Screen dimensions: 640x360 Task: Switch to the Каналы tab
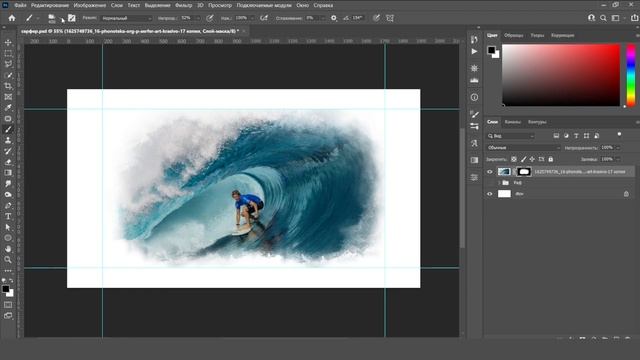coord(513,122)
